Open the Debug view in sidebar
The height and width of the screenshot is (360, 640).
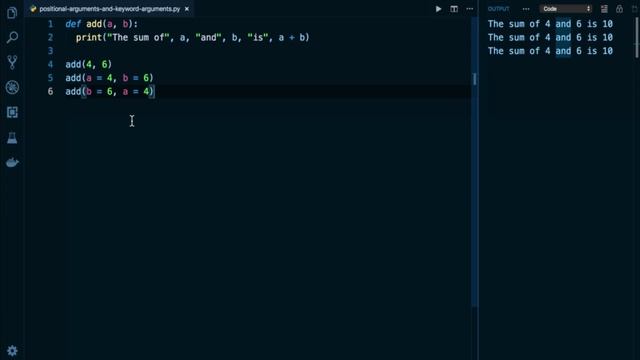(x=12, y=87)
